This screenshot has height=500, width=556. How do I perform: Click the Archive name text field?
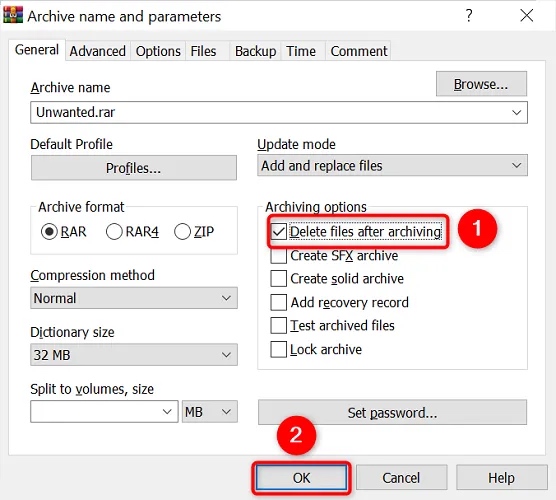279,112
